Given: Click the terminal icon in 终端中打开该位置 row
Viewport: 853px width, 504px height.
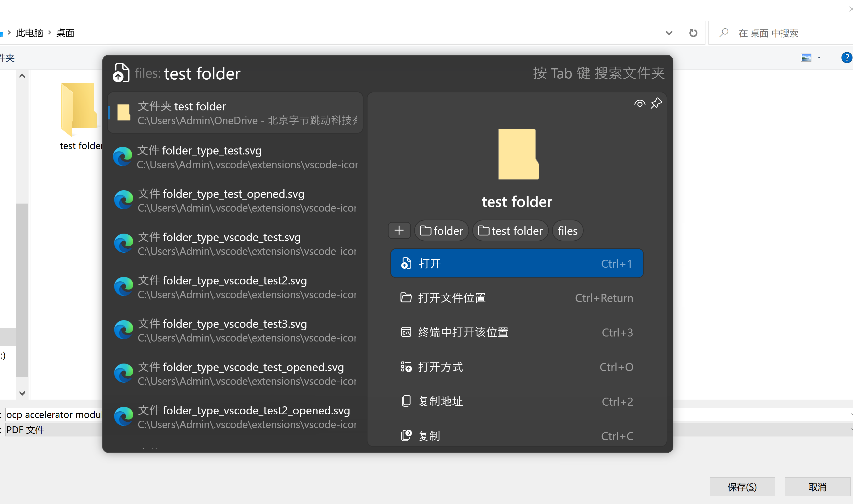Looking at the screenshot, I should pyautogui.click(x=406, y=332).
